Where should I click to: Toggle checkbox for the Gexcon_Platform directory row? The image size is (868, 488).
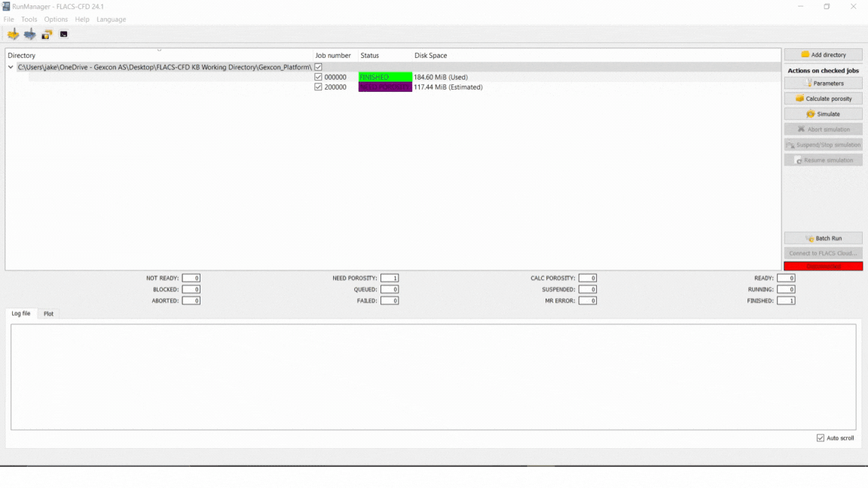pyautogui.click(x=318, y=67)
